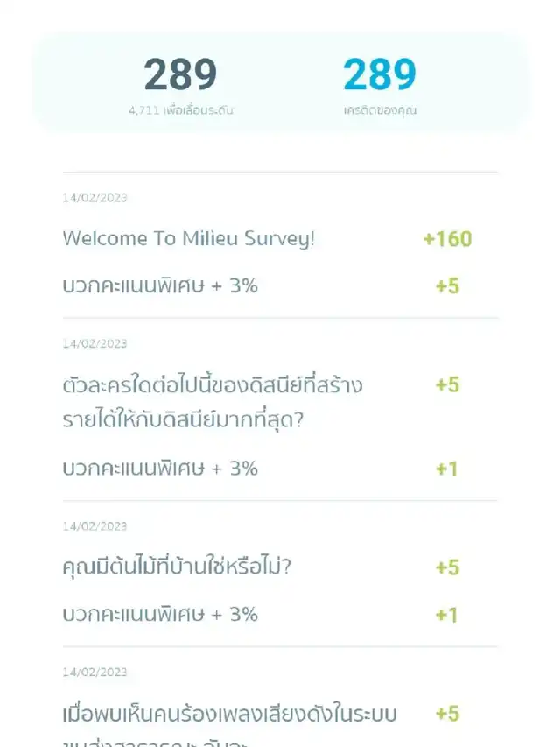
Task: Tap the gray 289 level points number
Action: point(180,75)
